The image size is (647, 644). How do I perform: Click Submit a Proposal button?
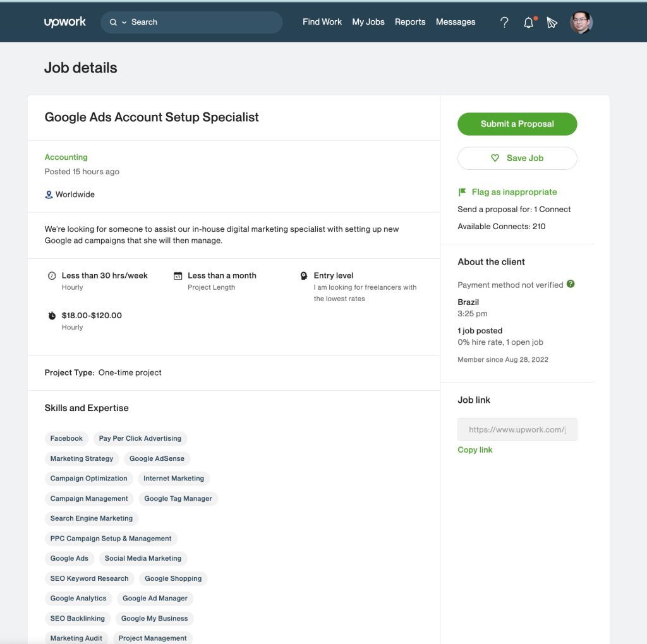(517, 124)
